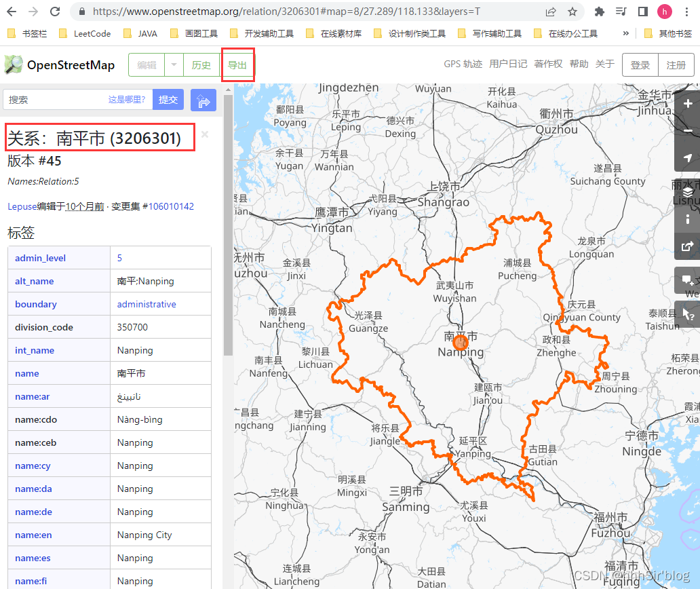700x589 pixels.
Task: Click the name:ar tag key
Action: coord(32,396)
